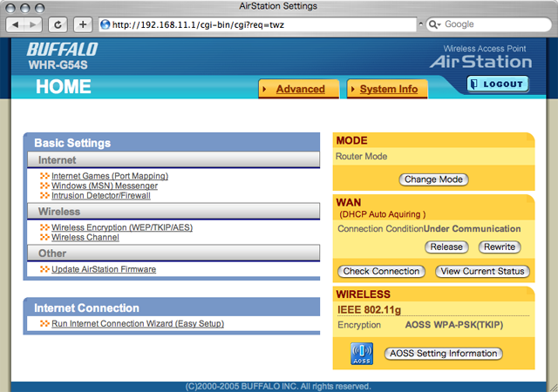Image resolution: width=558 pixels, height=392 pixels.
Task: Click the WAN Release button
Action: click(x=446, y=247)
